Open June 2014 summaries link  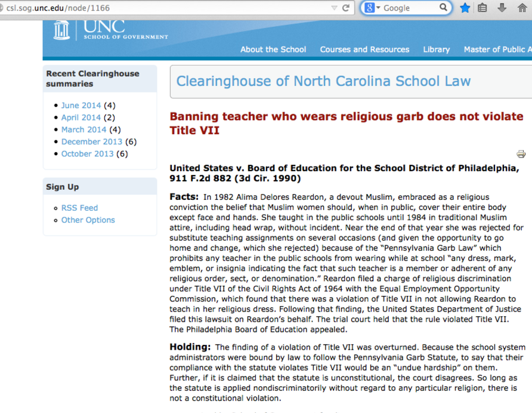pyautogui.click(x=81, y=105)
